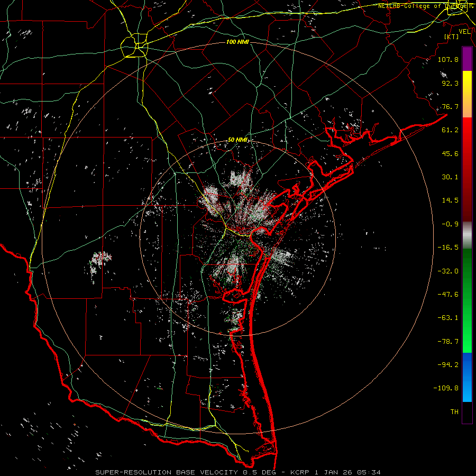Click the blue segment of the color bar

pos(467,377)
